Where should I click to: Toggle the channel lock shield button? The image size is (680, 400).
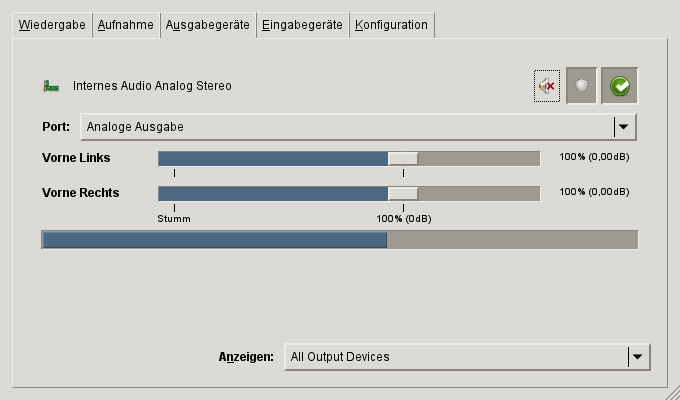pyautogui.click(x=582, y=87)
